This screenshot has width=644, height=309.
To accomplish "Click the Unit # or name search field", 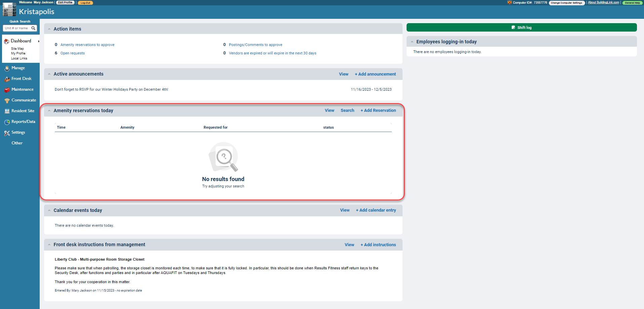I will (16, 28).
